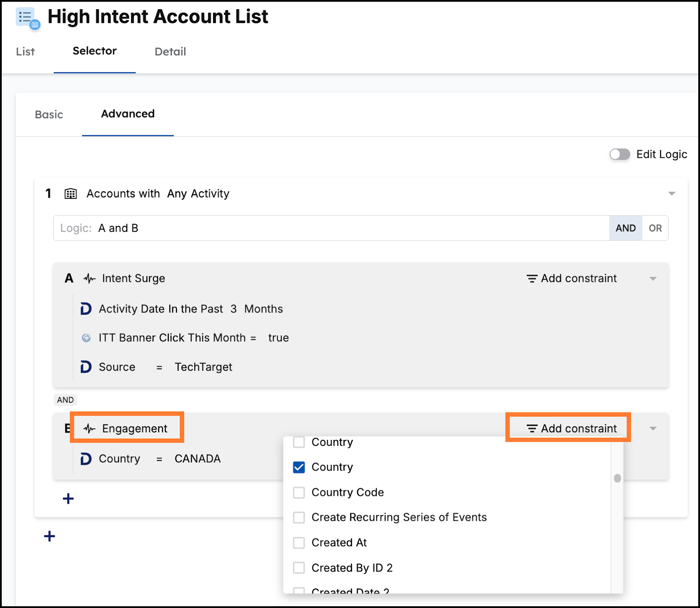This screenshot has height=608, width=700.
Task: Add constraint to Engagement
Action: (x=572, y=429)
